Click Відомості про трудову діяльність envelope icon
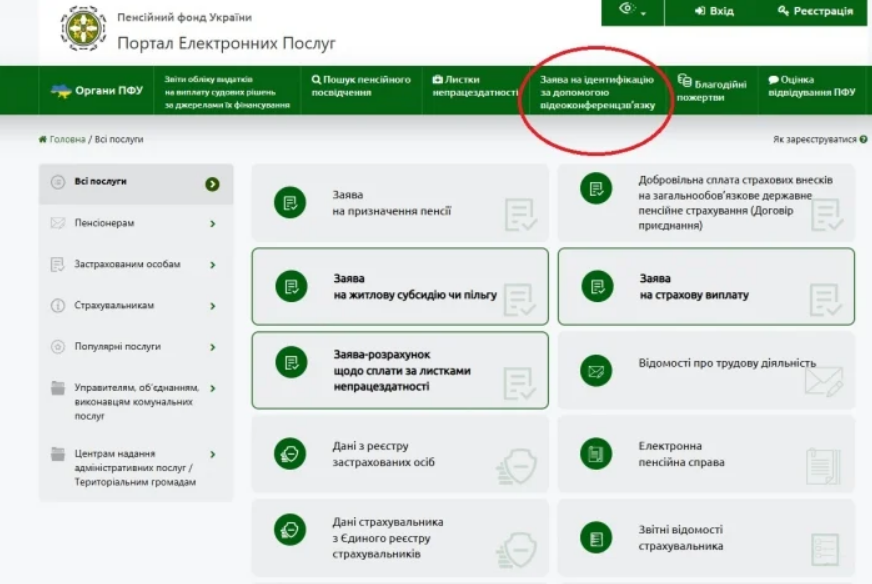 (x=596, y=371)
